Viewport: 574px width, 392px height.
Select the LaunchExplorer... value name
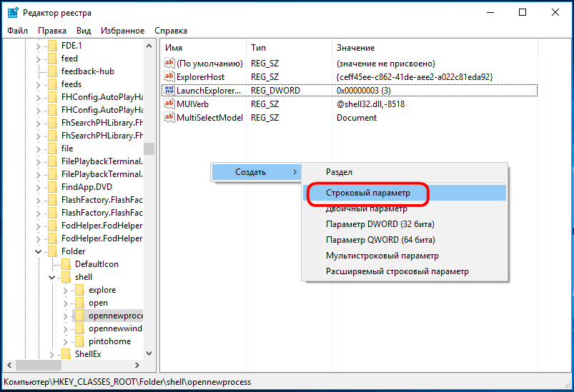pyautogui.click(x=209, y=90)
